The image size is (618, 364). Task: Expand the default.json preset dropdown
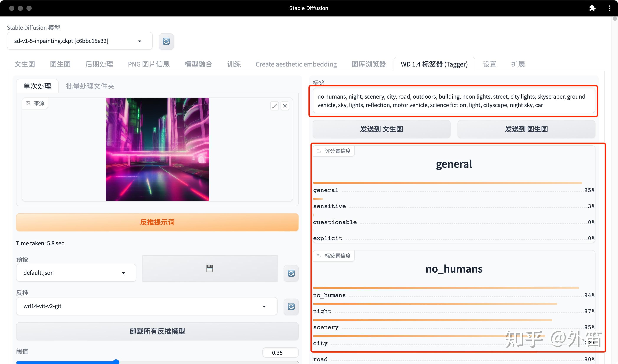[x=76, y=273]
